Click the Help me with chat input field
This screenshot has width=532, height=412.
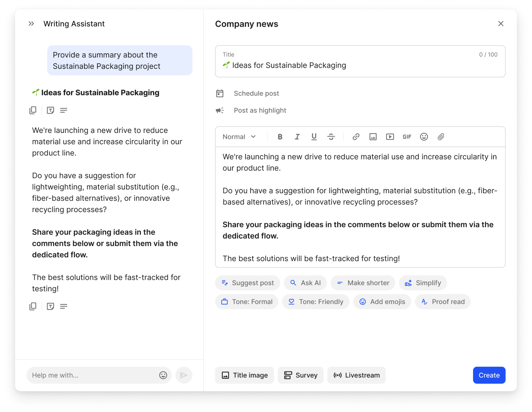pos(91,375)
